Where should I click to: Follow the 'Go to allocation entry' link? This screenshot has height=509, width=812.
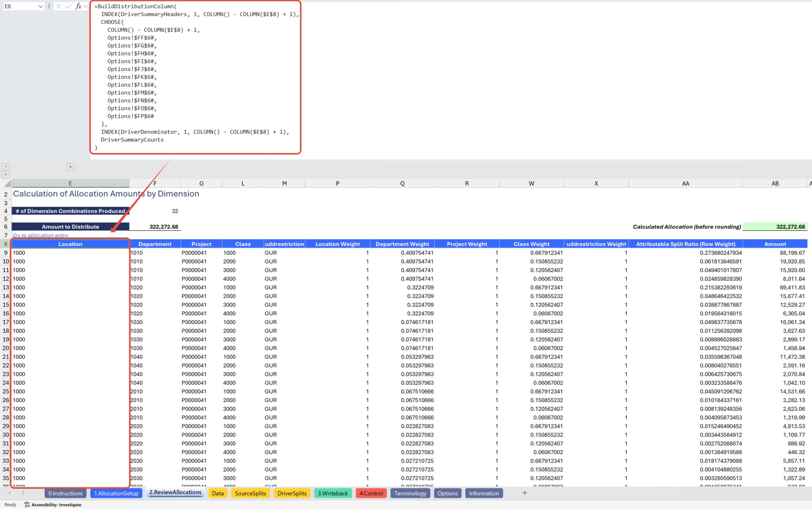[41, 236]
